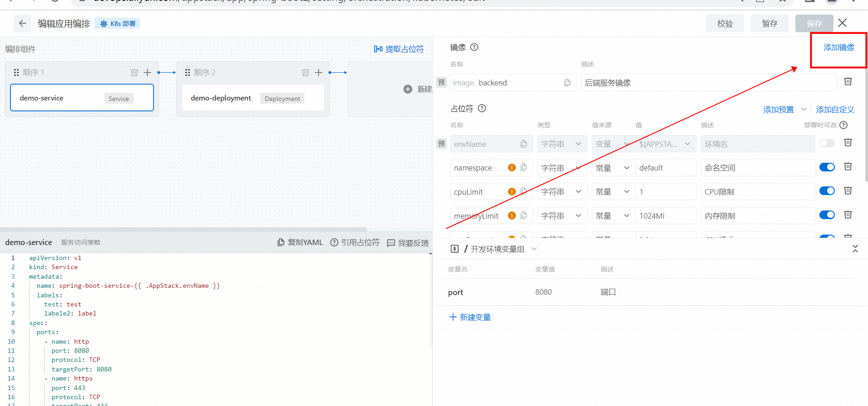Click the 后端服务镜像 description field

click(709, 83)
